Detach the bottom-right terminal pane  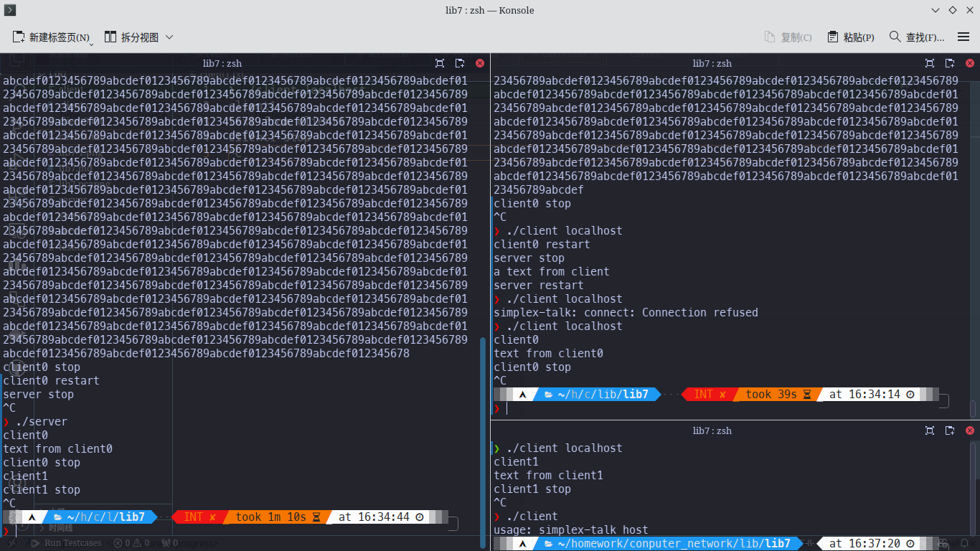tap(950, 430)
